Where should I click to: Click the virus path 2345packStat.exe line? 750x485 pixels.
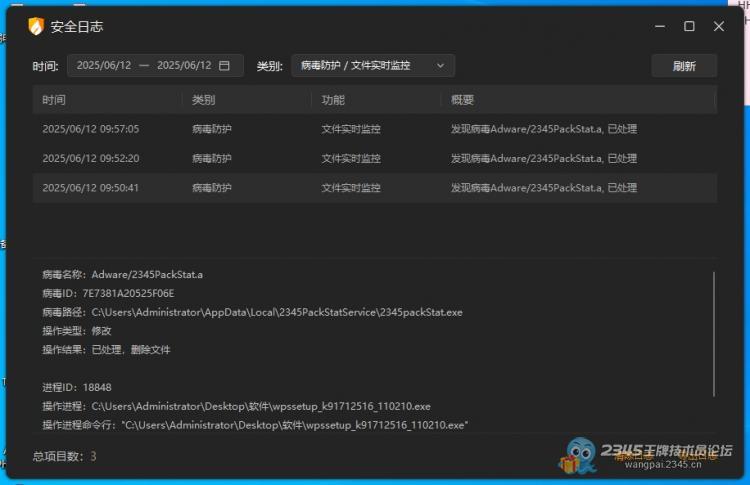point(253,312)
